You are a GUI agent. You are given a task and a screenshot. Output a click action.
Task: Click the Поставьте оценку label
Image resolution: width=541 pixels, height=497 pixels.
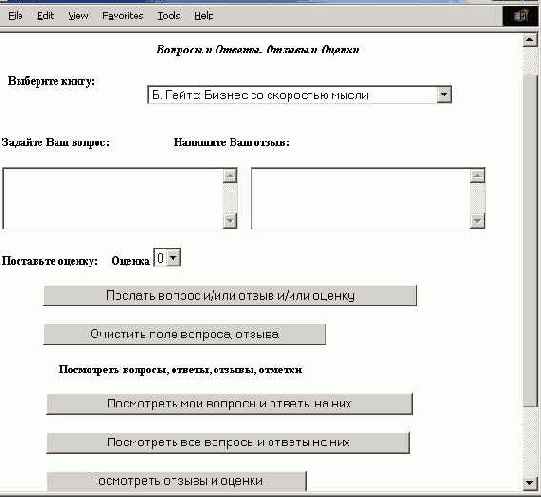point(50,261)
